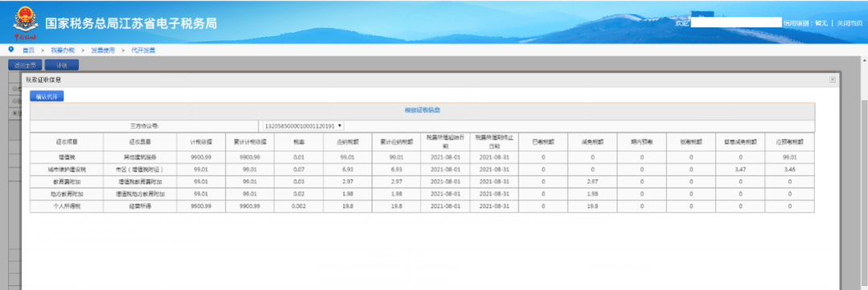Close the 税款征收信息 dialog with X icon
Viewport: 868px width, 290px height.
coord(832,80)
